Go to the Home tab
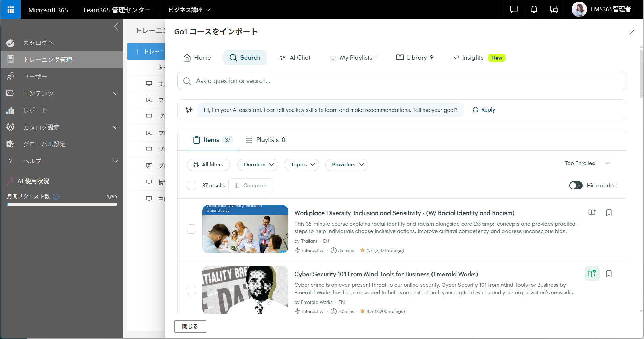Viewport: 644px width, 339px height. tap(197, 58)
